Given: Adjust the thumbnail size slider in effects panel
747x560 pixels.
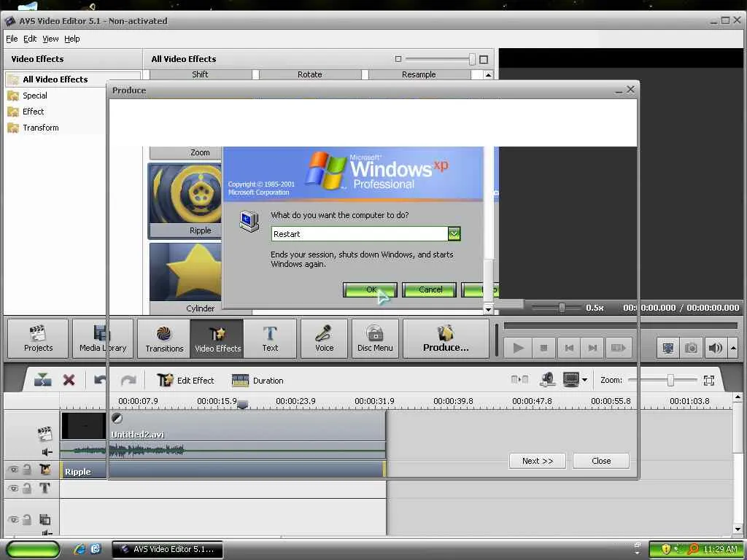Looking at the screenshot, I should [472, 60].
